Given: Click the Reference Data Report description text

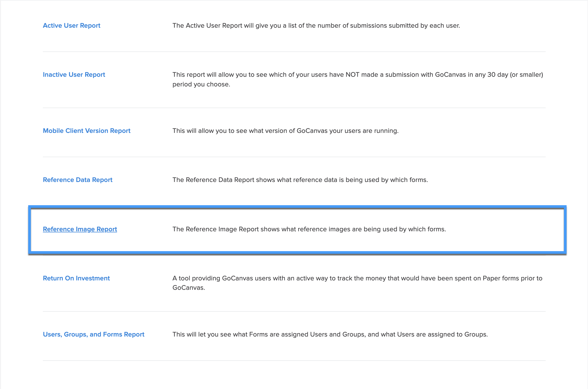Looking at the screenshot, I should coord(300,180).
